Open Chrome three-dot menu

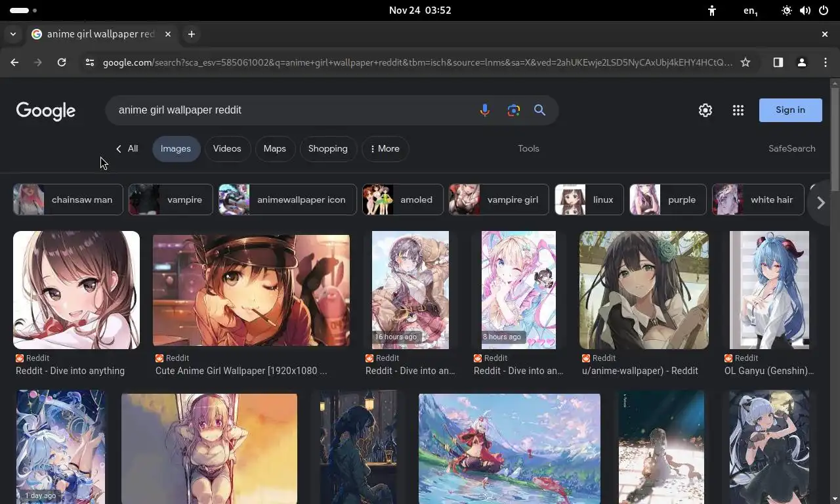tap(826, 62)
